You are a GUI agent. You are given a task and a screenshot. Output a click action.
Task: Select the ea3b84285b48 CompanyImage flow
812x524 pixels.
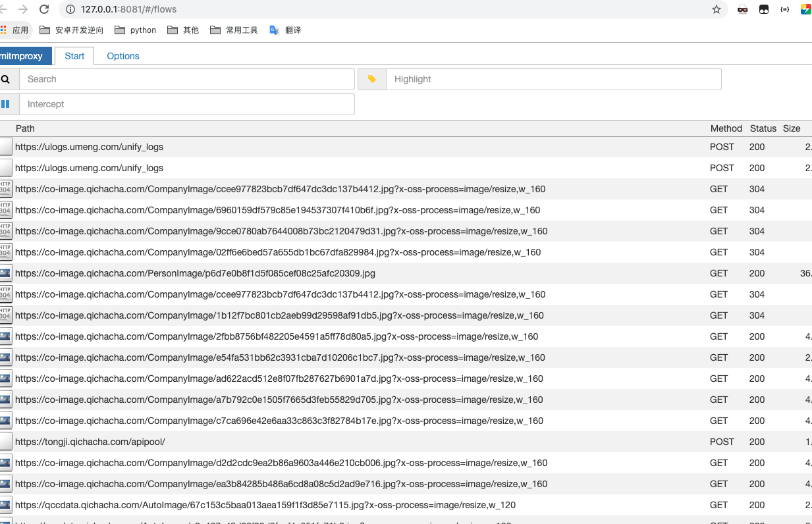click(406, 484)
